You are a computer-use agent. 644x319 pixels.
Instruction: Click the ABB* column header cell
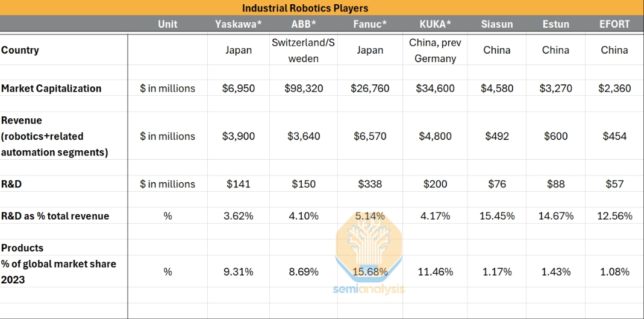coord(304,24)
